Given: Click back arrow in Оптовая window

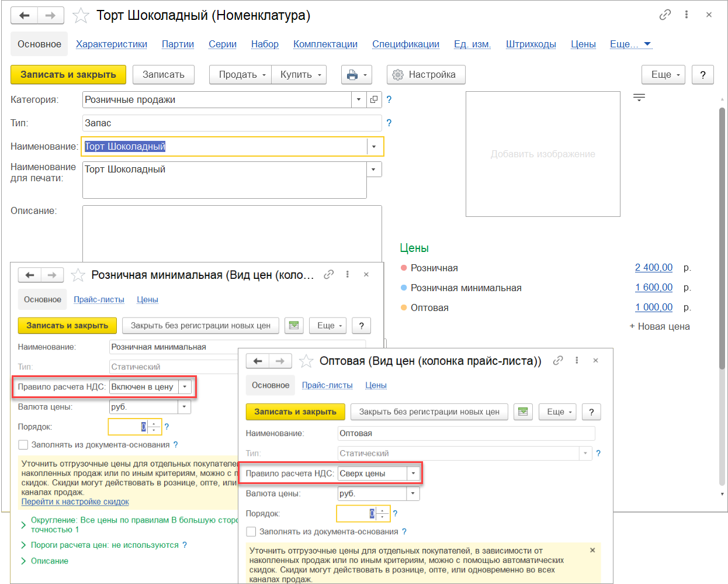Looking at the screenshot, I should pos(258,361).
